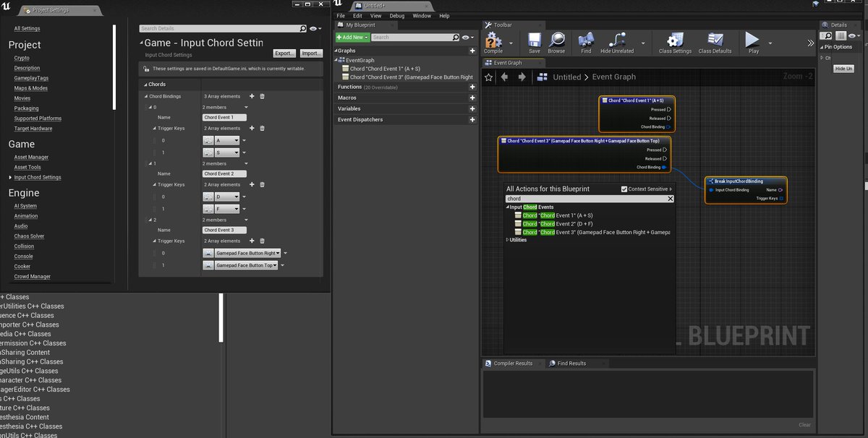Add new function with plus icon
Viewport: 868px width, 438px height.
pyautogui.click(x=472, y=87)
